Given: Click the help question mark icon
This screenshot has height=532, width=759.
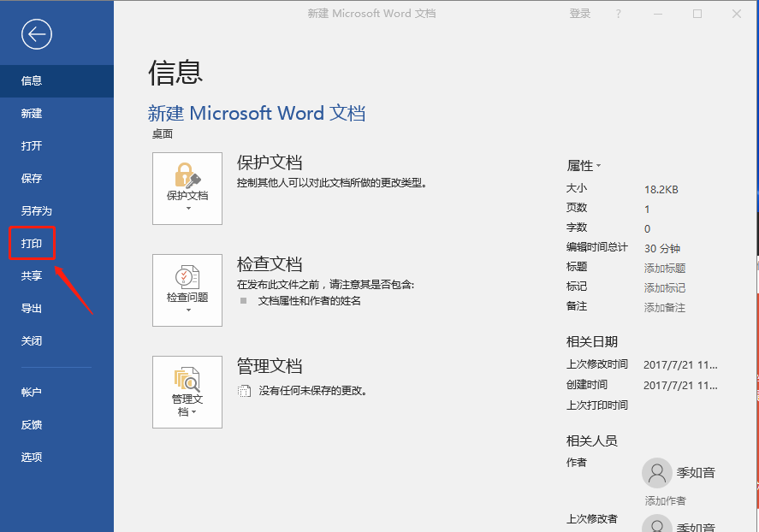Looking at the screenshot, I should (x=618, y=14).
